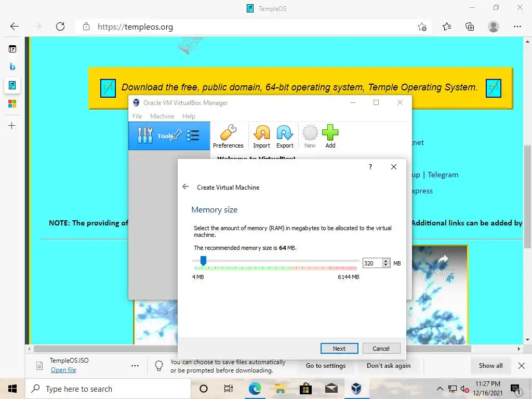Close the downloads bar
Image resolution: width=532 pixels, height=399 pixels.
pyautogui.click(x=522, y=365)
